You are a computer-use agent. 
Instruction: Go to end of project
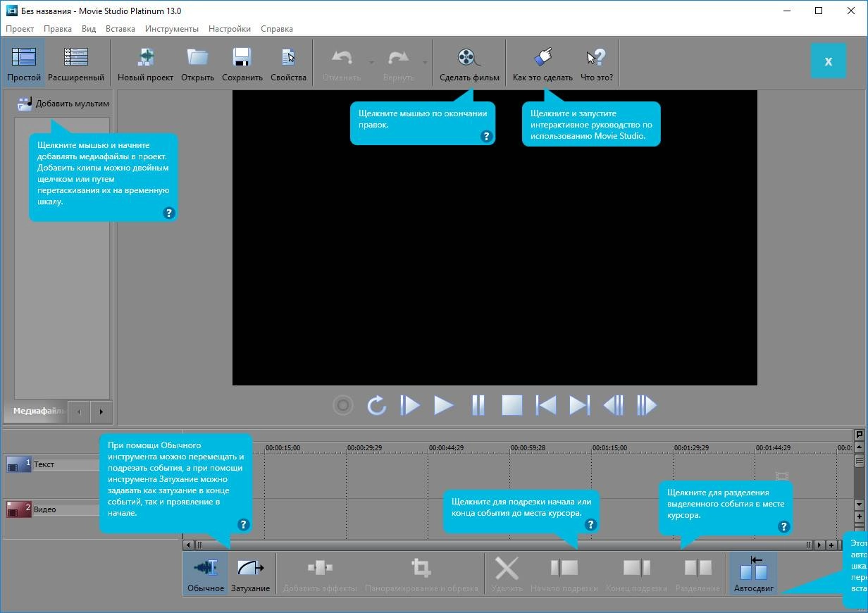579,405
